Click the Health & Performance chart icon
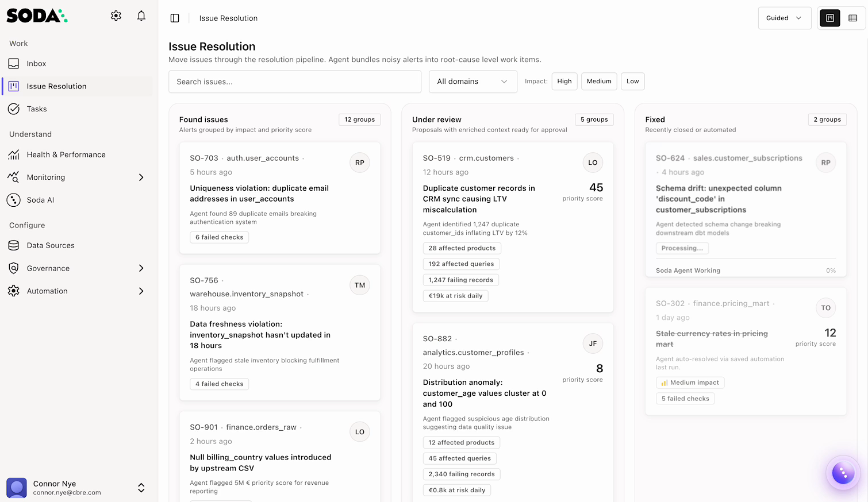This screenshot has width=868, height=502. tap(14, 155)
